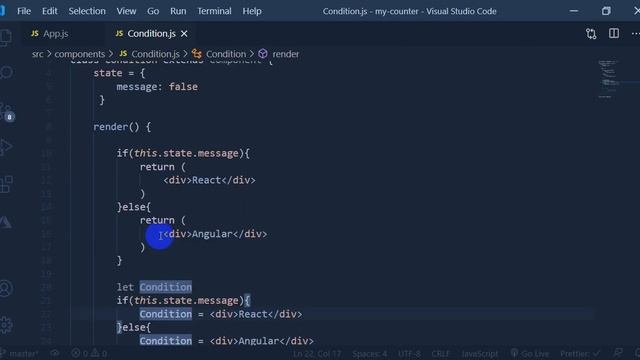Screen dimensions: 640x360
Task: Click the minimap code overview
Action: 608,80
